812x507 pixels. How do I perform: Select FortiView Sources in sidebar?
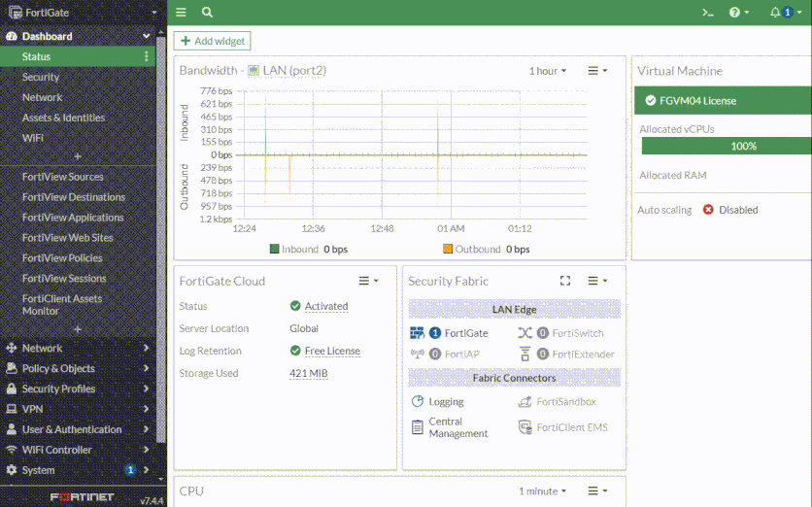[62, 177]
